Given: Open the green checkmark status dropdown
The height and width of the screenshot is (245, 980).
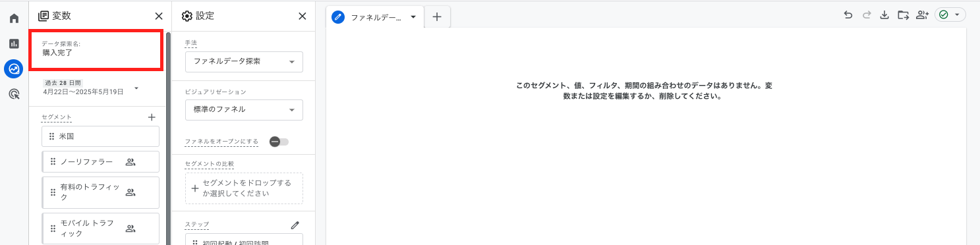Looking at the screenshot, I should coord(950,15).
